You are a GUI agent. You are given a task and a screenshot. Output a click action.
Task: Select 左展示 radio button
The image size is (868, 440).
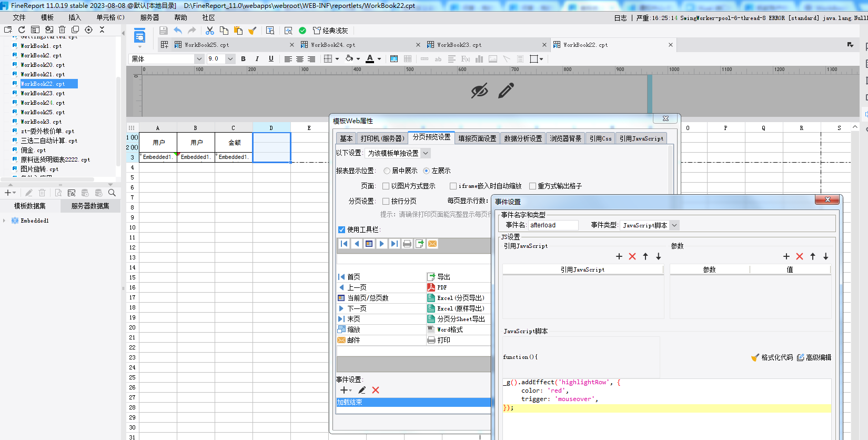pos(426,171)
